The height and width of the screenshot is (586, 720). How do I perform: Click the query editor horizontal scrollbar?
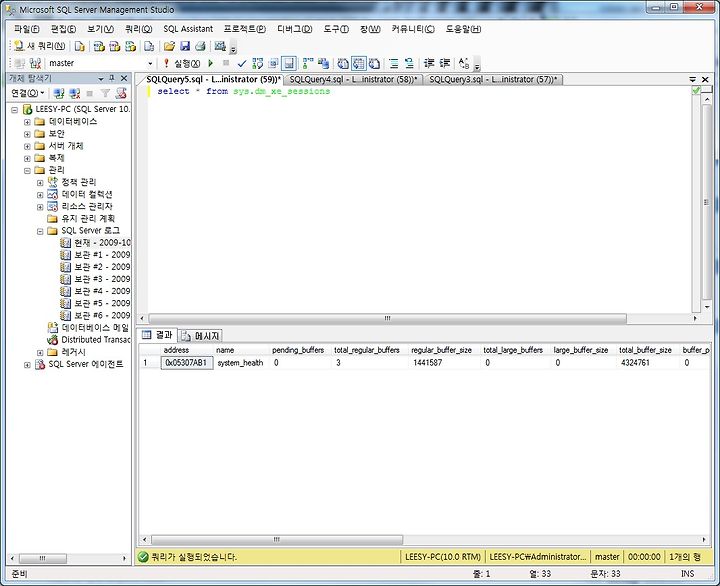click(388, 318)
